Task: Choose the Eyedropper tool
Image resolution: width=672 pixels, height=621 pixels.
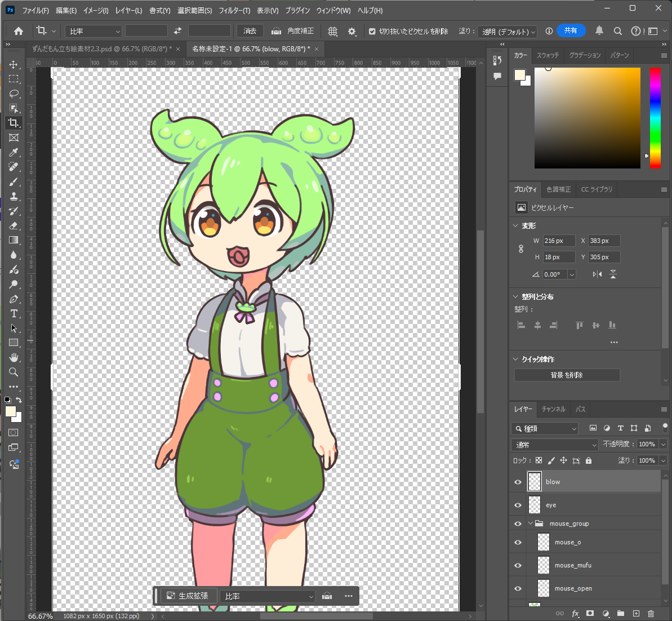Action: (x=14, y=152)
